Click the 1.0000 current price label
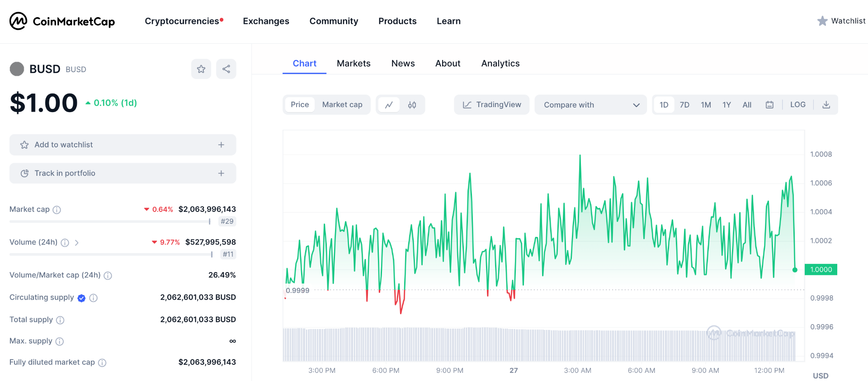Image resolution: width=868 pixels, height=381 pixels. (821, 269)
